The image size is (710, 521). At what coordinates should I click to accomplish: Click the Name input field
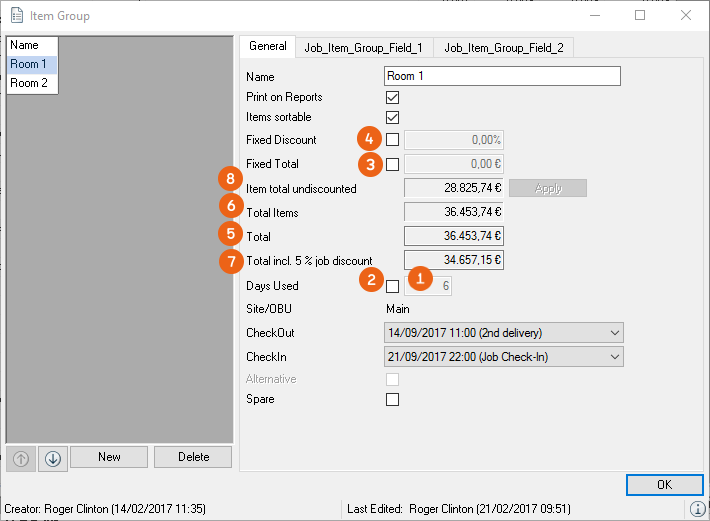502,76
